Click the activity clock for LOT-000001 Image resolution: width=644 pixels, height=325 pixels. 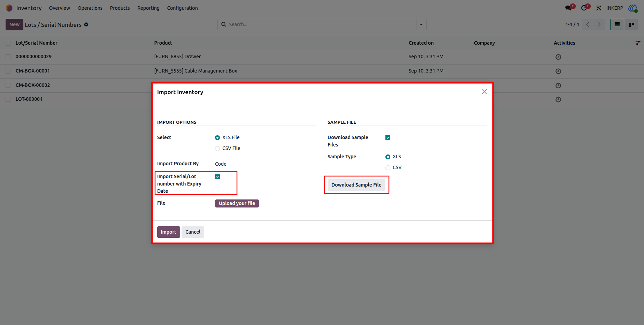[x=558, y=100]
